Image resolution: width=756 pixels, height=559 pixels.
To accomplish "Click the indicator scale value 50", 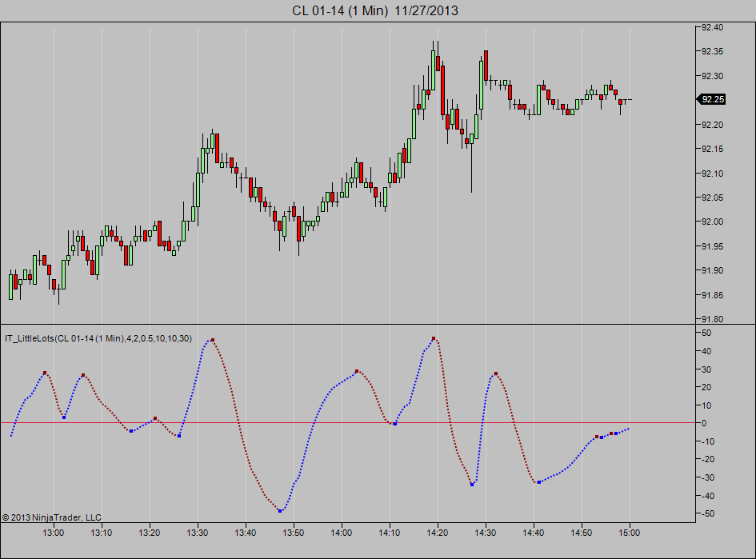I will (706, 333).
